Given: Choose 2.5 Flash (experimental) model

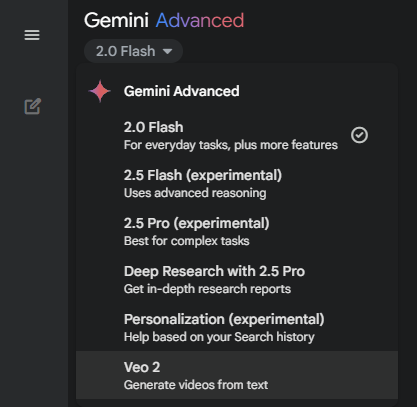Looking at the screenshot, I should pyautogui.click(x=237, y=184).
